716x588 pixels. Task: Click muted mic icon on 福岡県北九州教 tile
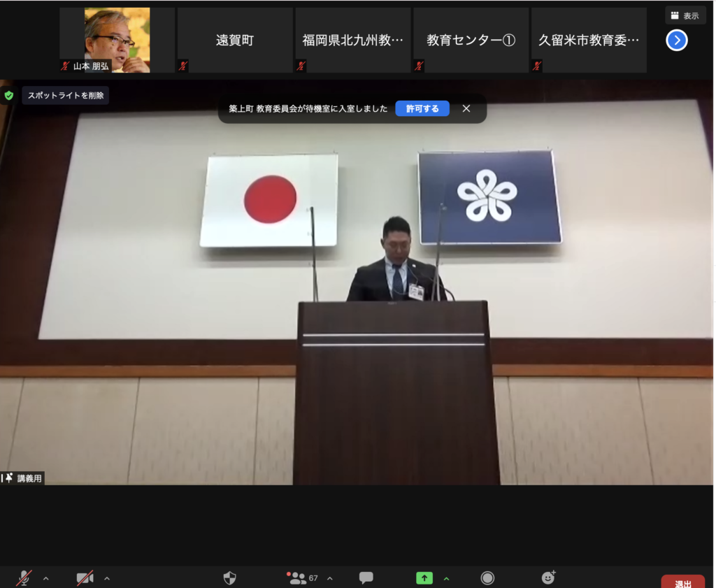301,66
